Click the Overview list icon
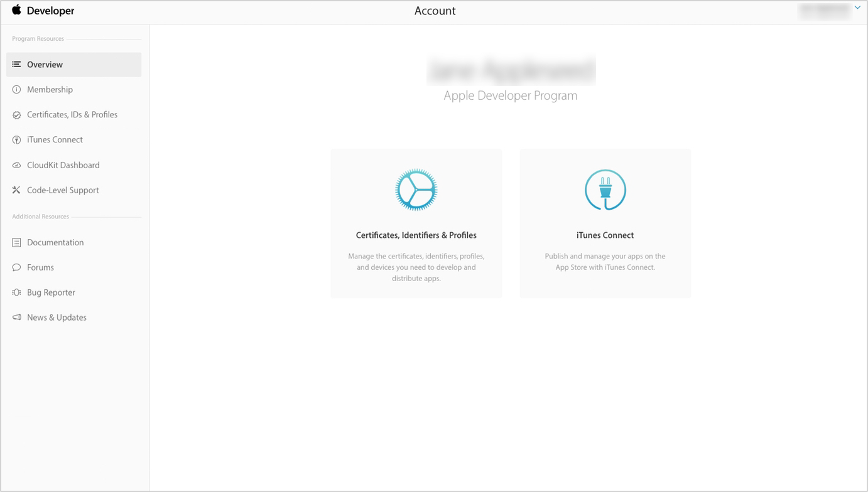Viewport: 868px width, 492px height. click(16, 65)
